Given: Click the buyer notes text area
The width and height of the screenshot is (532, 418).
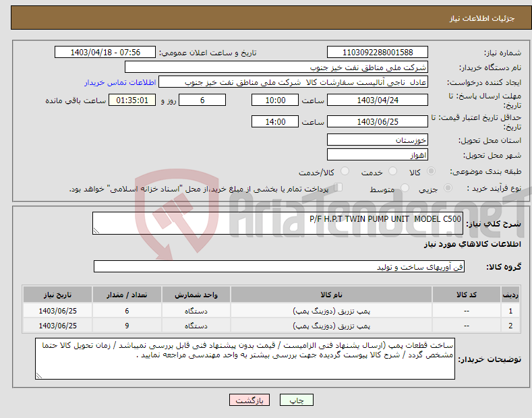Looking at the screenshot, I should pyautogui.click(x=245, y=359).
